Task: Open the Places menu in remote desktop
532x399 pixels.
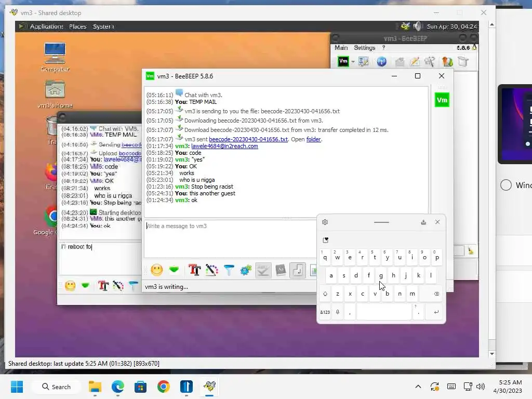Action: [78, 26]
